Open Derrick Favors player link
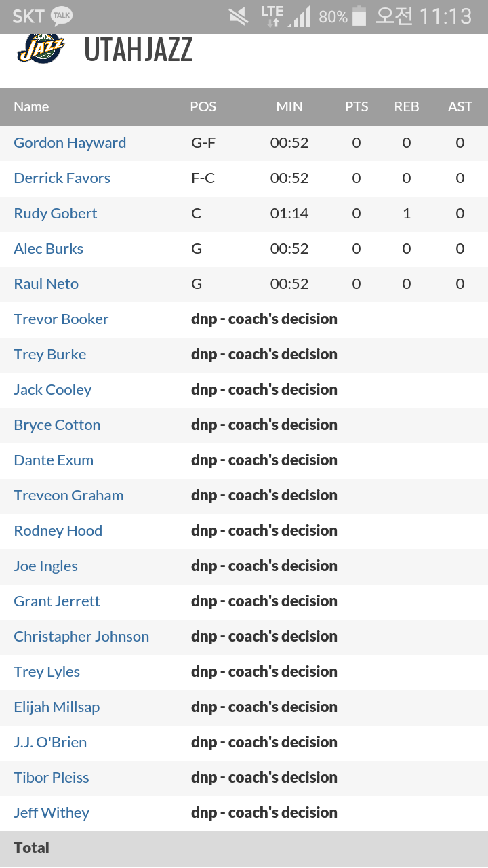The image size is (488, 868). [x=62, y=178]
